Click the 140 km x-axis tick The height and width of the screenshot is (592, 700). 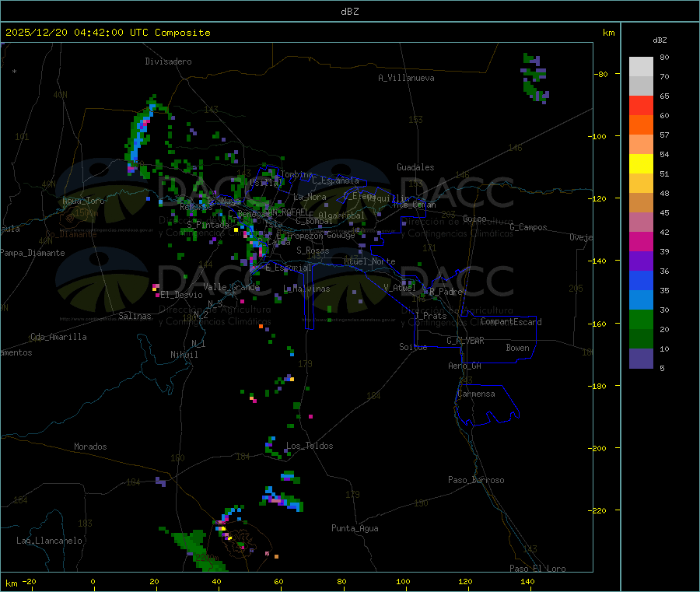(x=527, y=581)
